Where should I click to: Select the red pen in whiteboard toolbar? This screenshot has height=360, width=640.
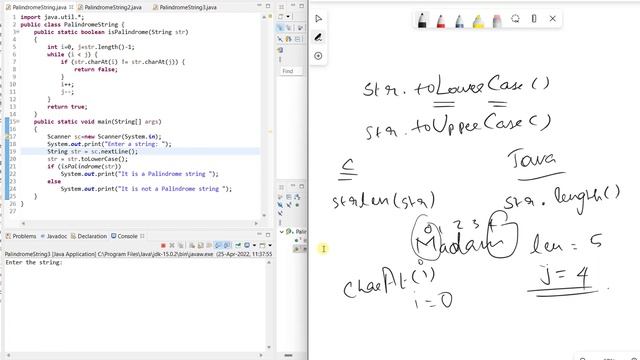(441, 20)
